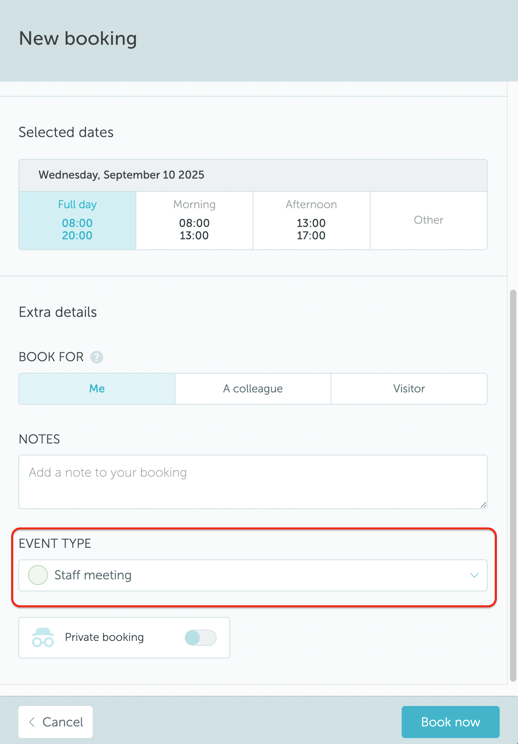
Task: Open the Event Type dropdown arrow
Action: [x=474, y=575]
